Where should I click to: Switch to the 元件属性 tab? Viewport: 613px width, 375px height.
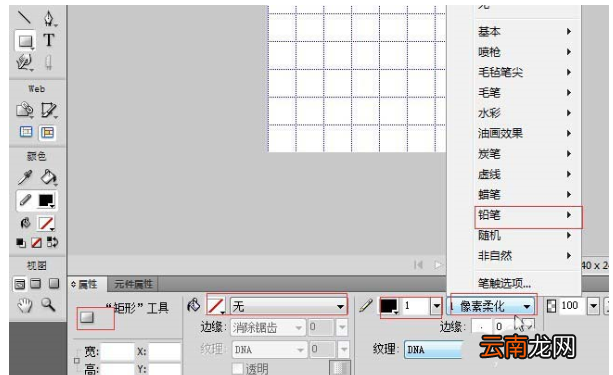pyautogui.click(x=133, y=284)
